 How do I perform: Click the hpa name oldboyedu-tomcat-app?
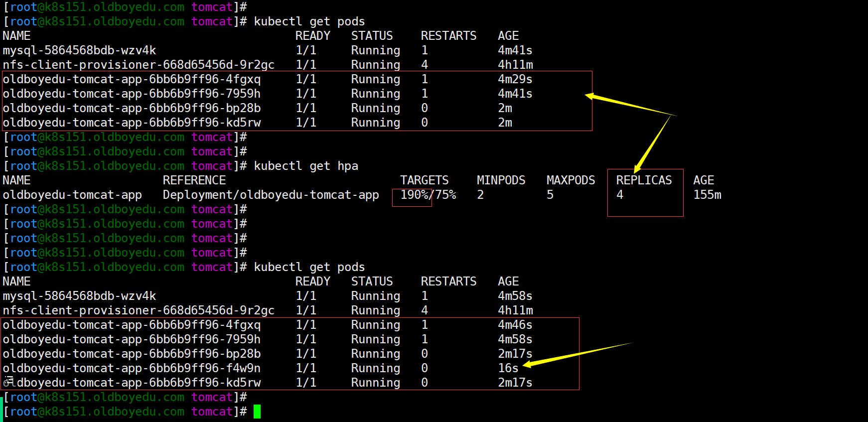pos(72,195)
